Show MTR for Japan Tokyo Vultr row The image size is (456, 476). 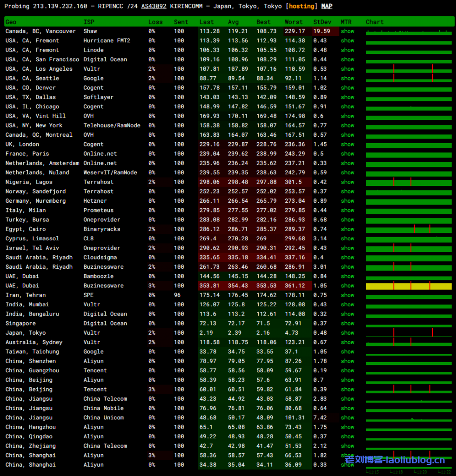347,333
